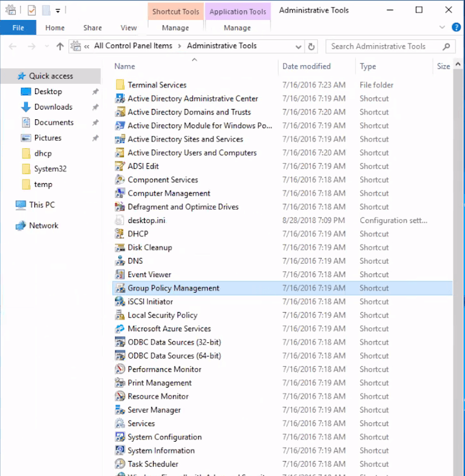Select the Computer Management icon
465x476 pixels.
120,193
